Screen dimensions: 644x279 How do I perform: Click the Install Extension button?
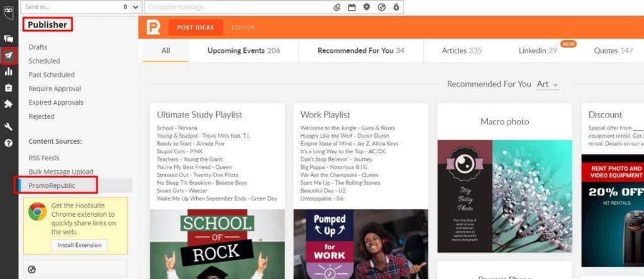click(79, 245)
